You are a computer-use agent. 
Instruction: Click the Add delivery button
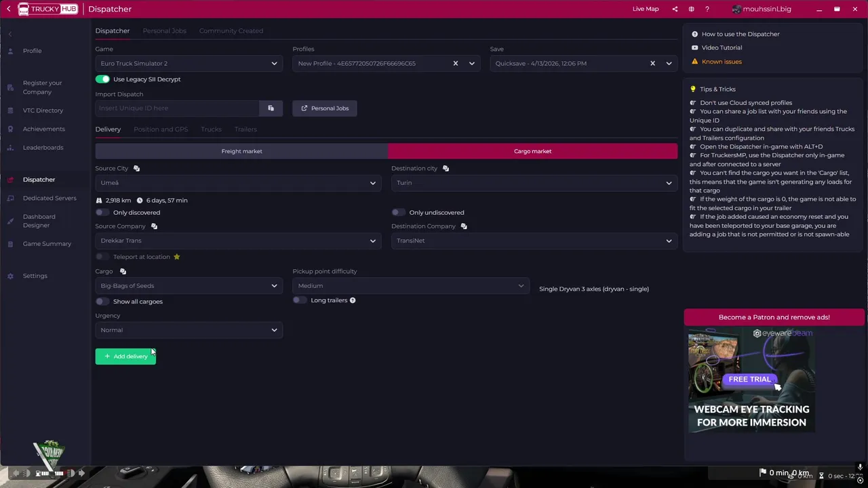125,357
